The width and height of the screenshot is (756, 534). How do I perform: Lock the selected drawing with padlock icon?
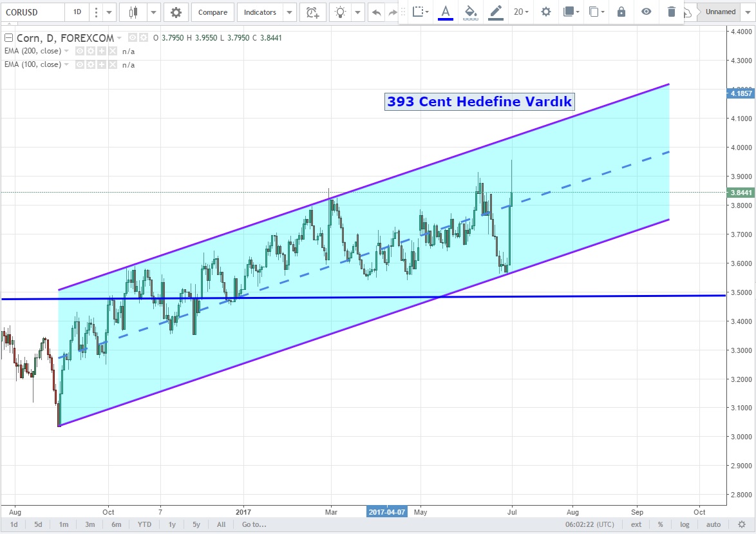coord(621,12)
